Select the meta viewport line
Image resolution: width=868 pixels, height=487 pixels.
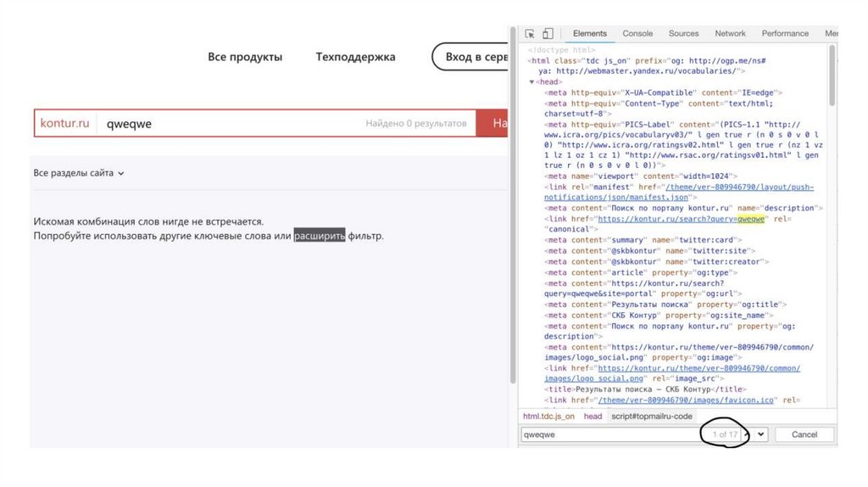[x=641, y=176]
